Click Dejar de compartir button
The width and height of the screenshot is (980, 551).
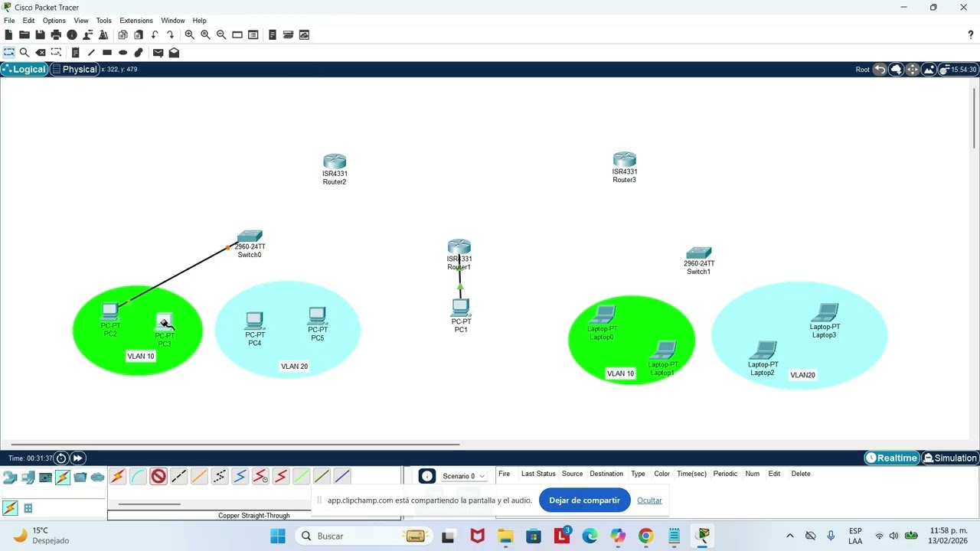584,500
